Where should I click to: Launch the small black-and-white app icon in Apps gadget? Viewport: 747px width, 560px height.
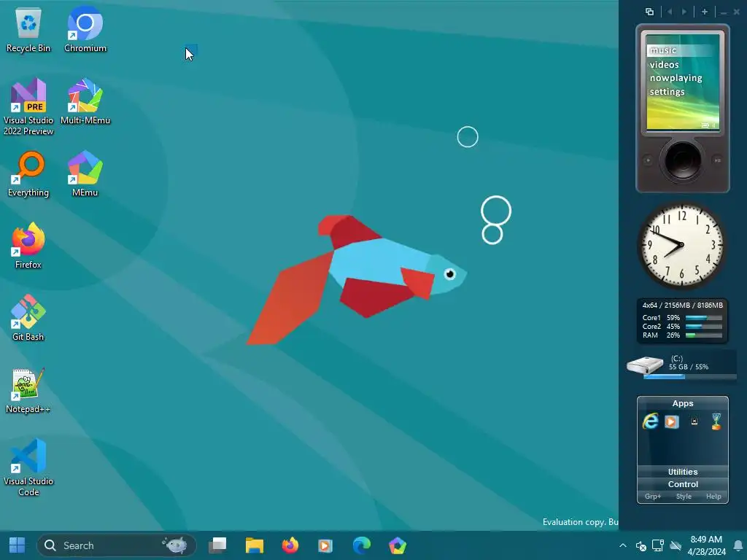[694, 421]
